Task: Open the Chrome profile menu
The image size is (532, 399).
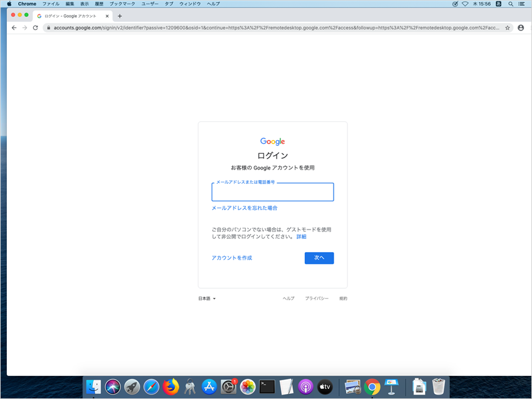Action: [x=521, y=28]
